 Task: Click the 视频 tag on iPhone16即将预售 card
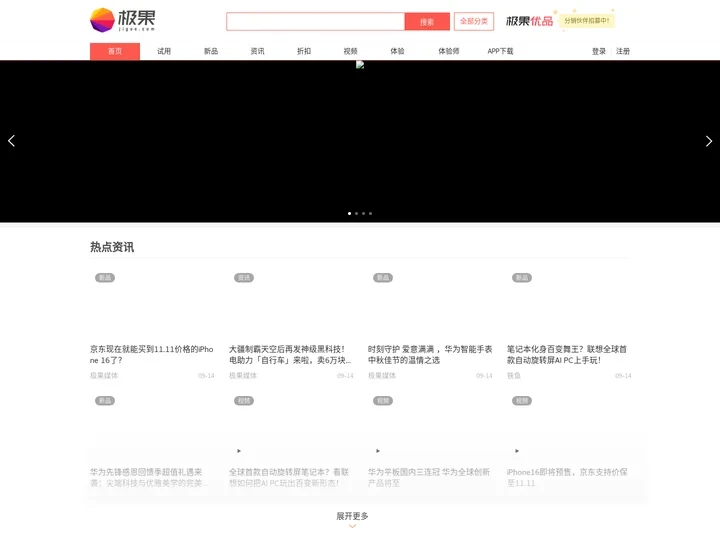522,401
